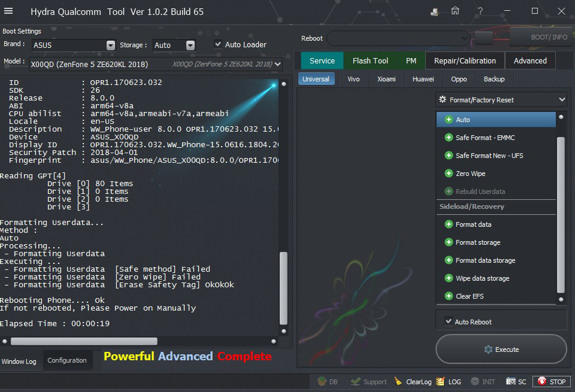
Task: Open the hamburger menu in title bar
Action: pos(9,11)
